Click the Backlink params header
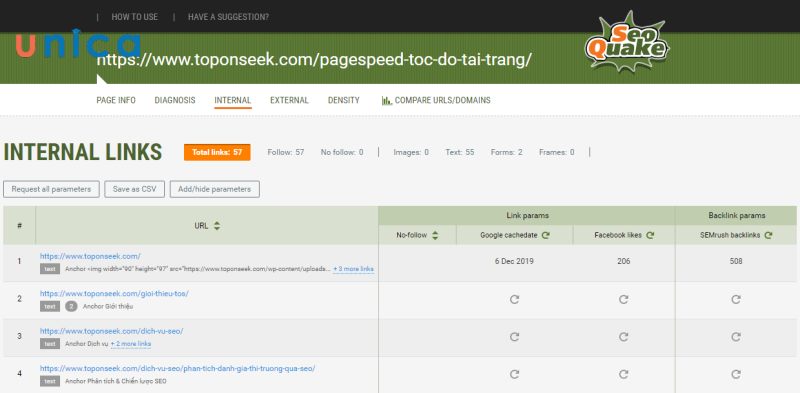 tap(737, 215)
